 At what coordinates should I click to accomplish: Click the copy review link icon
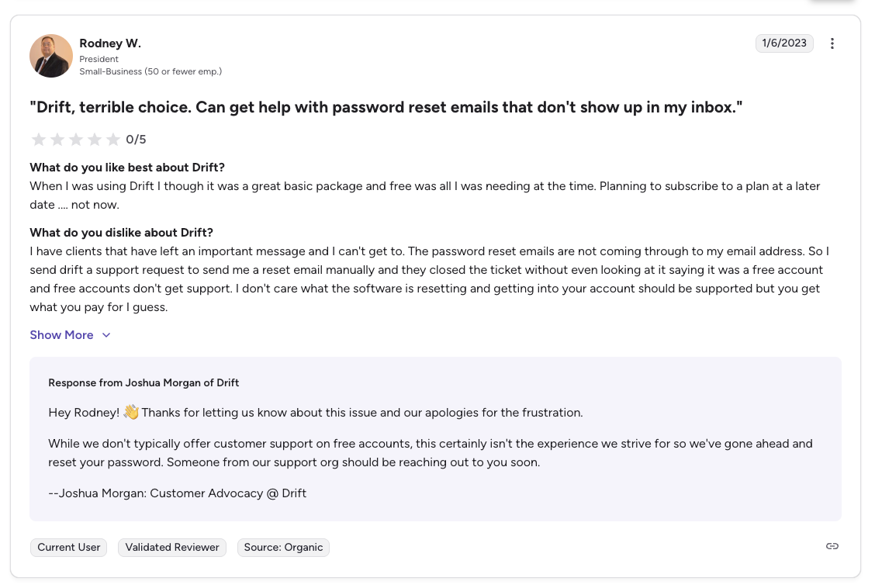832,546
